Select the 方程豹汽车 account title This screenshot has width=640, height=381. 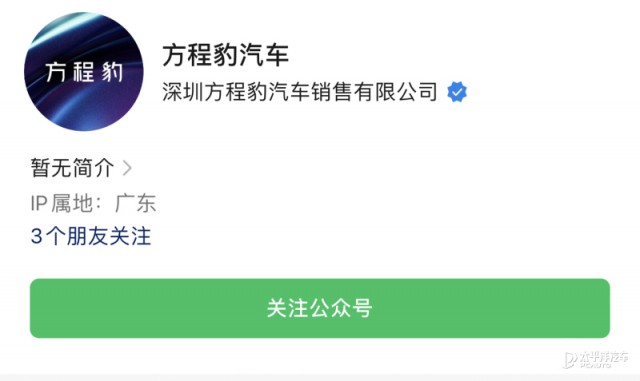click(x=226, y=55)
